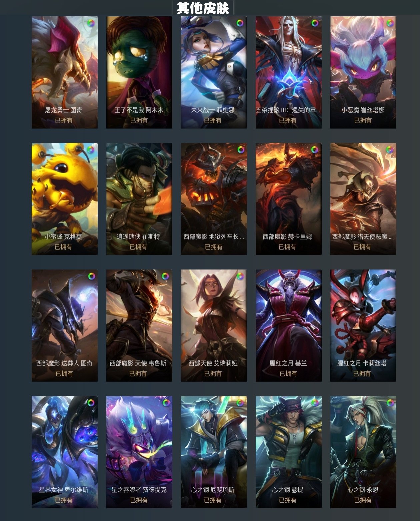Click 已拥有 label under 心之钢 厄斐琉斯
Image resolution: width=420 pixels, height=521 pixels.
coord(213,500)
